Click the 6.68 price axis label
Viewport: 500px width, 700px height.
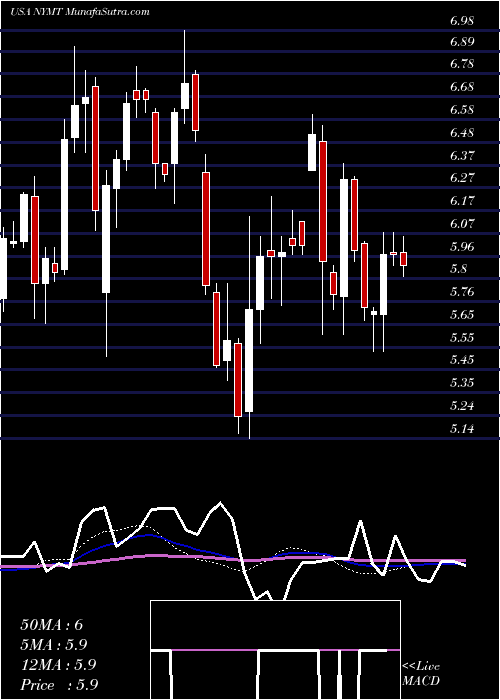click(462, 86)
